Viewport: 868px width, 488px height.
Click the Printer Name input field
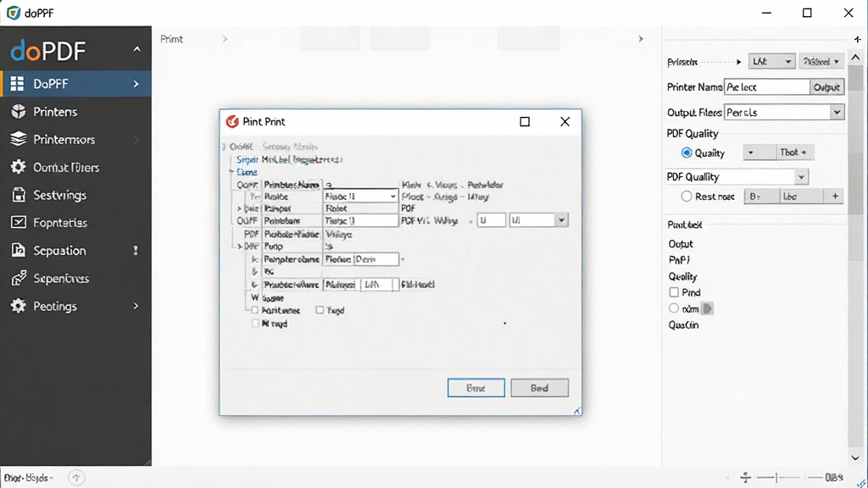point(767,87)
